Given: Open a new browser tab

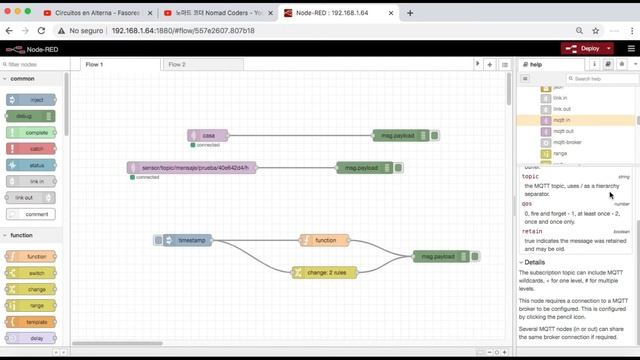Looking at the screenshot, I should [410, 13].
